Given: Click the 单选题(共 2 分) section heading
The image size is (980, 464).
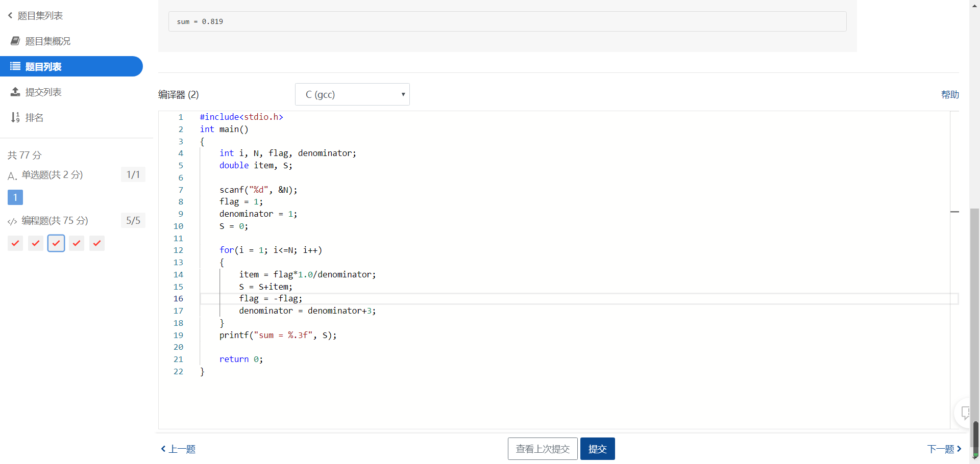Looking at the screenshot, I should click(52, 175).
